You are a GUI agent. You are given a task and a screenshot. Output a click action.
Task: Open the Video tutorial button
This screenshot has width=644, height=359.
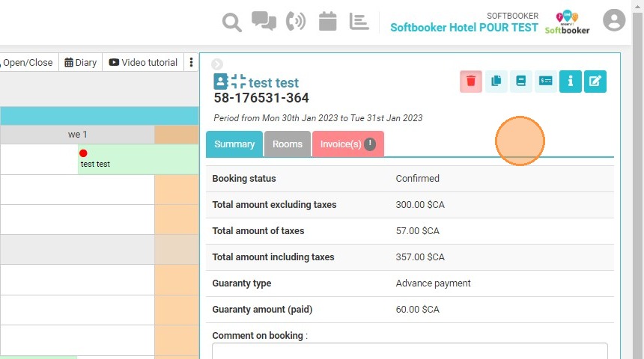143,62
